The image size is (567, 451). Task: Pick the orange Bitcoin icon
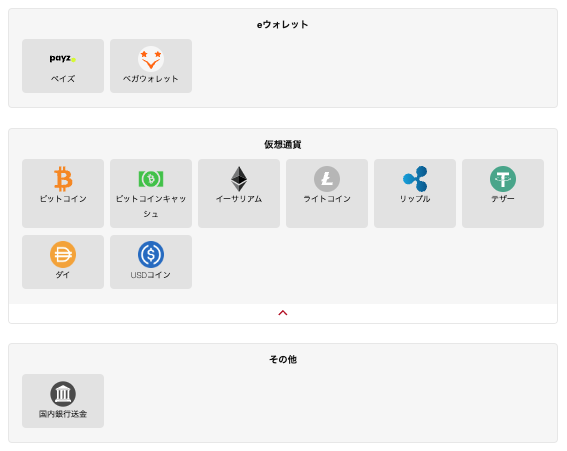click(63, 179)
